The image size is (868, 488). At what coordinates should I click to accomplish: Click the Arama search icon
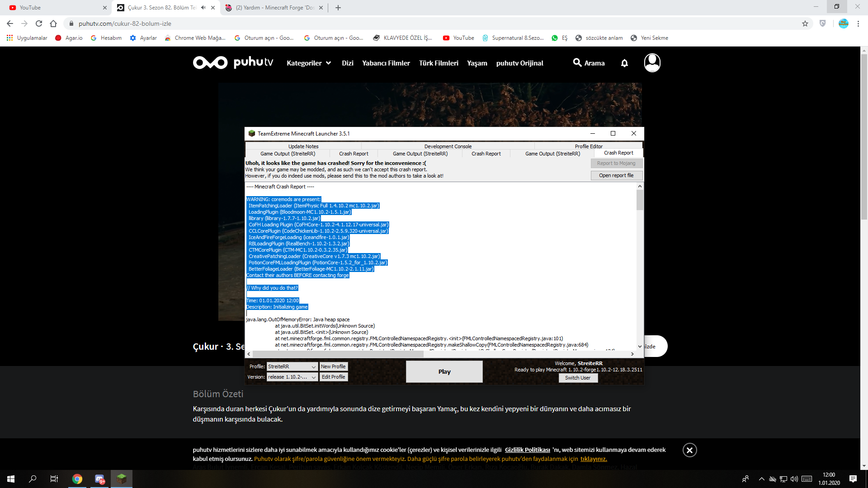point(589,63)
